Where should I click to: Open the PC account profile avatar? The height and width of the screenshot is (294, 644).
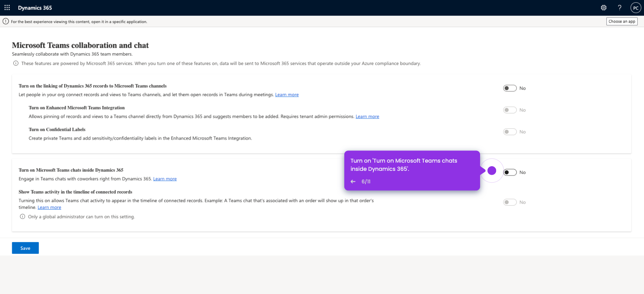636,8
